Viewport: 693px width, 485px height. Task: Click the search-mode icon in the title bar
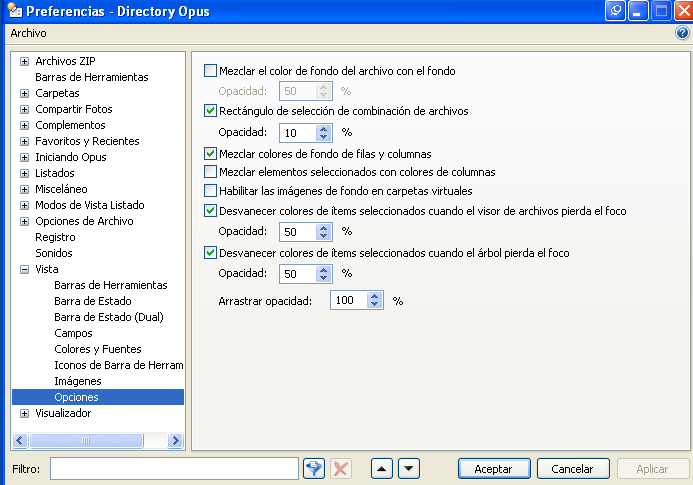click(x=615, y=11)
